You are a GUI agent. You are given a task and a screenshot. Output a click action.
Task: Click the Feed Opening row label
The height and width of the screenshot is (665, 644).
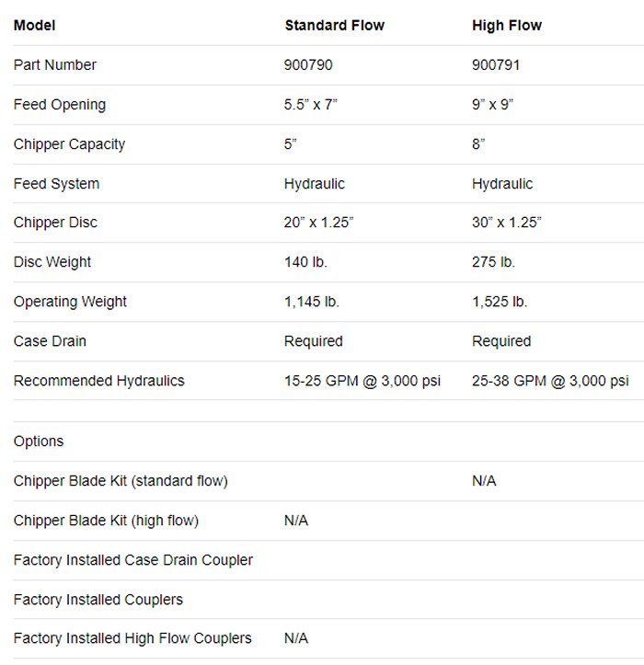(60, 105)
